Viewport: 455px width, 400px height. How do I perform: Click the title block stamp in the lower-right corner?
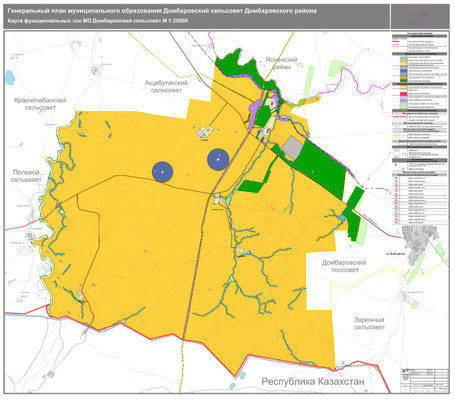(x=424, y=380)
